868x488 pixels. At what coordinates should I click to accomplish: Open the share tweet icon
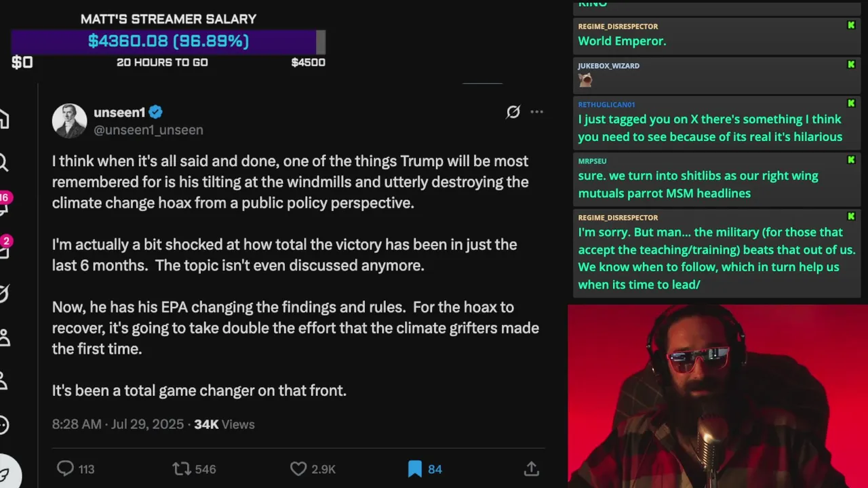point(532,468)
